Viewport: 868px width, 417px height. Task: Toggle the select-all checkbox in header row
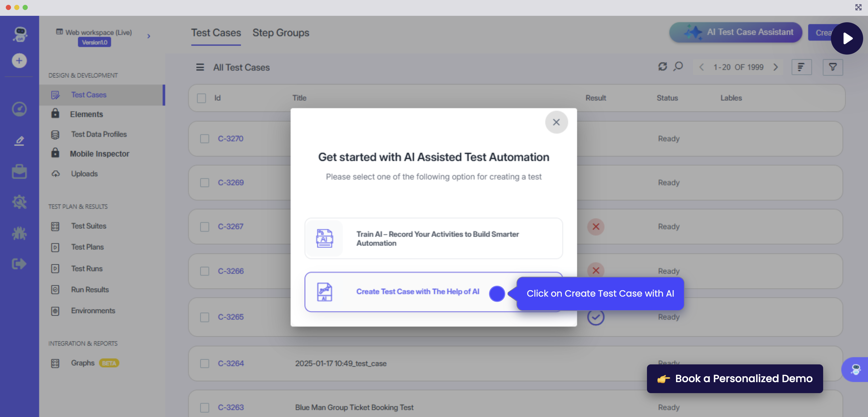click(x=201, y=98)
